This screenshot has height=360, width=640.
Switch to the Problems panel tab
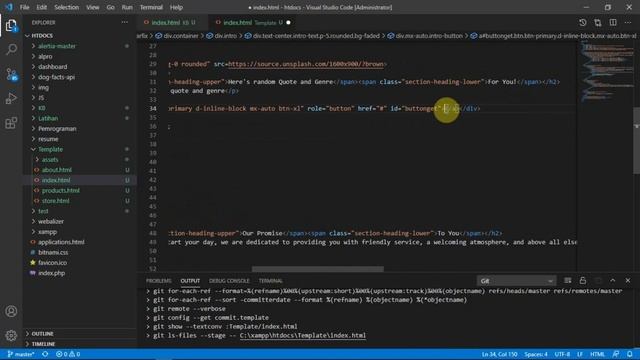(x=159, y=281)
